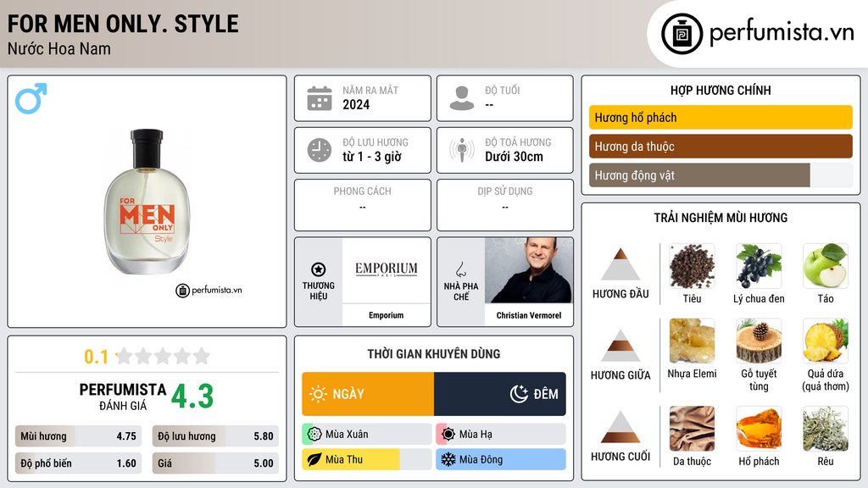The height and width of the screenshot is (488, 868).
Task: Click the 'TRẢI NGHIỆM MÙI HƯƠNG' heading
Action: [721, 218]
